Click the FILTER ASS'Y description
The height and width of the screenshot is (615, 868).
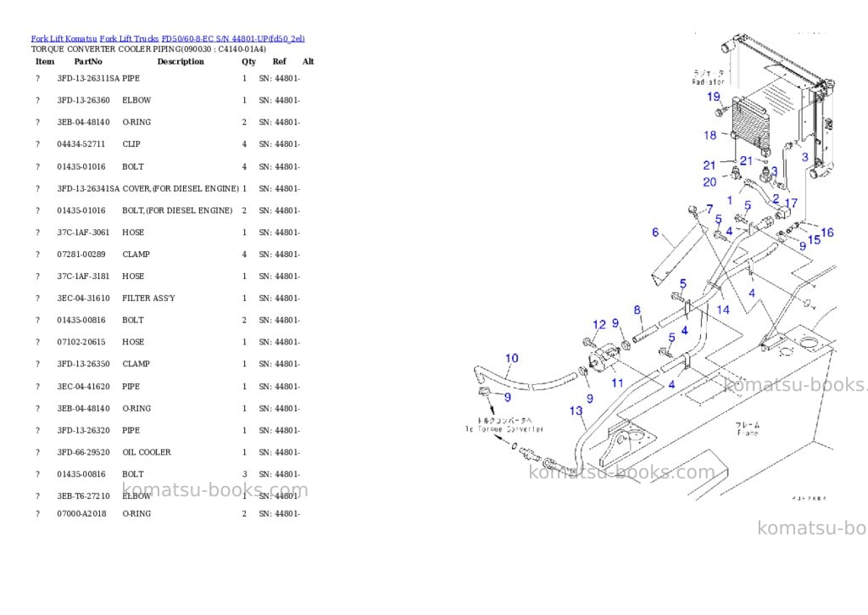pyautogui.click(x=148, y=298)
